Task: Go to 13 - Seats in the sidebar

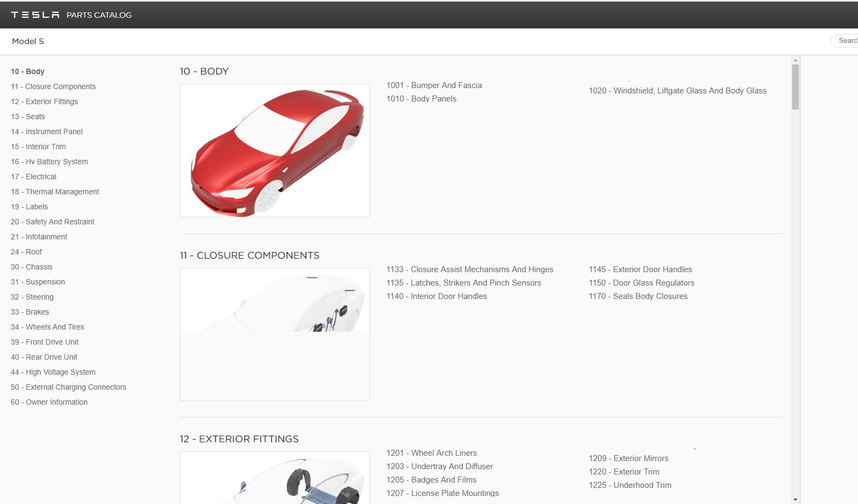Action: coord(28,116)
